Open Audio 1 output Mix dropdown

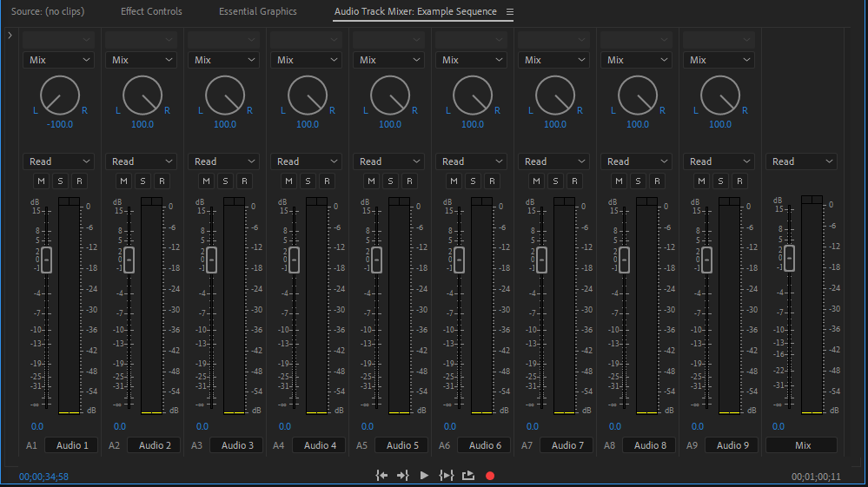[x=59, y=60]
